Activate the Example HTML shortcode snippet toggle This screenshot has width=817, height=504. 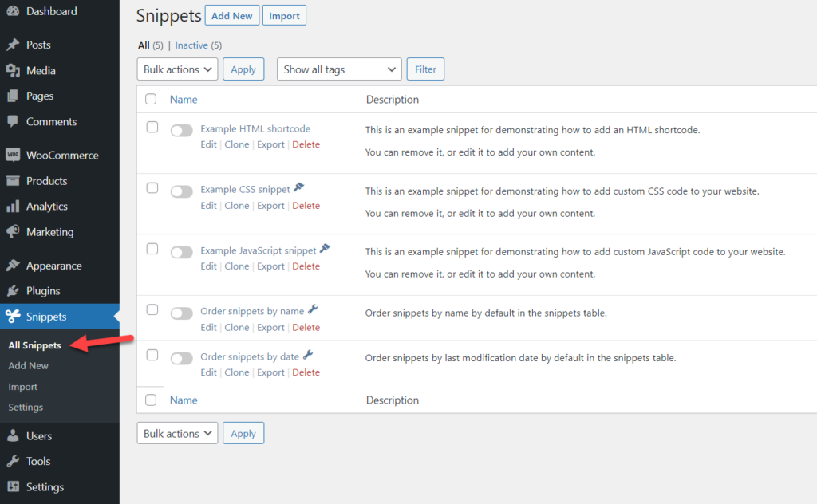point(181,130)
